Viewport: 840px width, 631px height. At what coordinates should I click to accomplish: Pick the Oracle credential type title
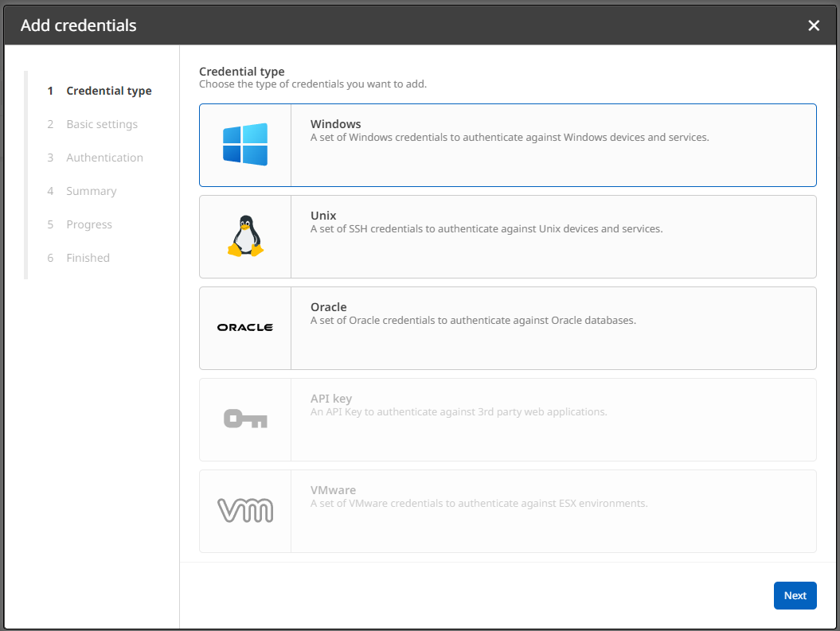328,307
